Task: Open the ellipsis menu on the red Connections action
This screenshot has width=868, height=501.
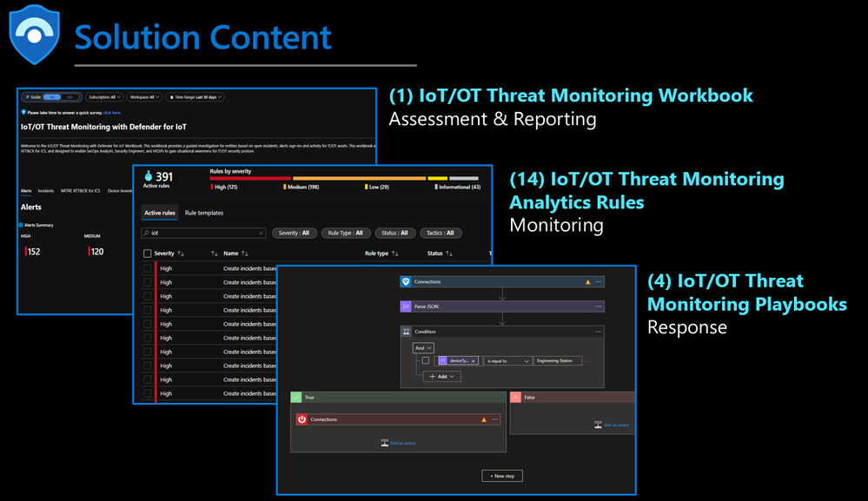Action: (x=495, y=419)
